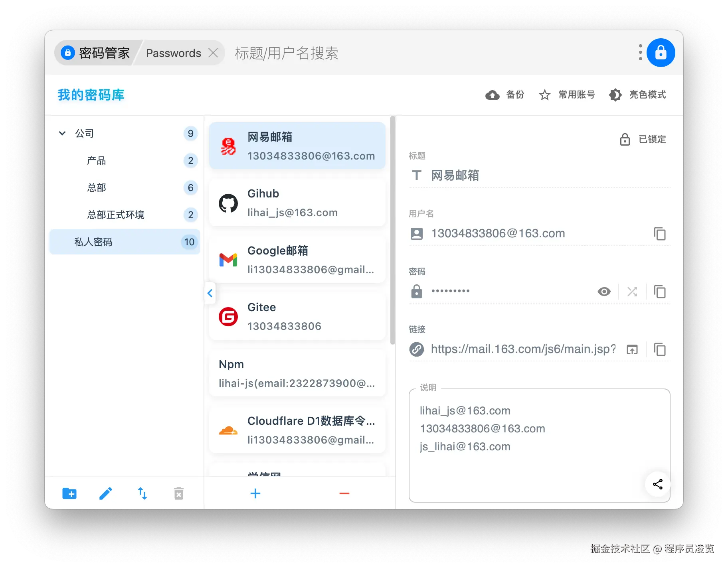This screenshot has height=568, width=728.
Task: Click the share icon on the notes panel
Action: 658,484
